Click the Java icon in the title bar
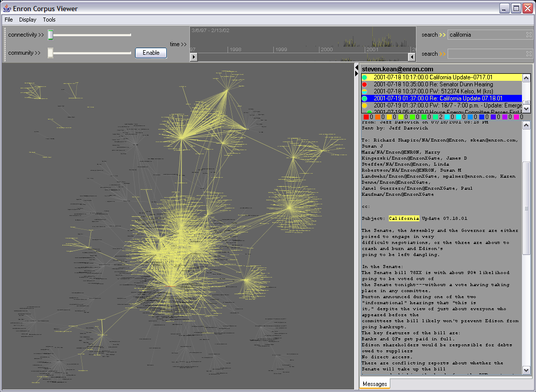Screen dimensions: 536x392 pyautogui.click(x=7, y=8)
